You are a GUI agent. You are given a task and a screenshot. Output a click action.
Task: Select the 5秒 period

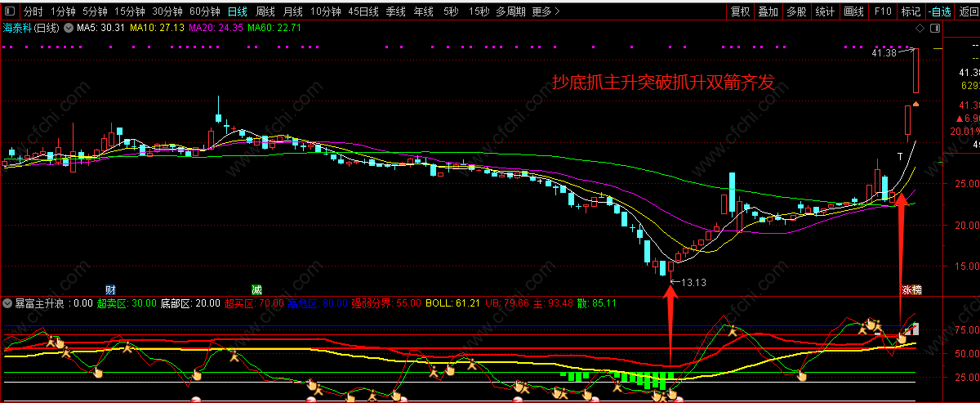pyautogui.click(x=451, y=11)
